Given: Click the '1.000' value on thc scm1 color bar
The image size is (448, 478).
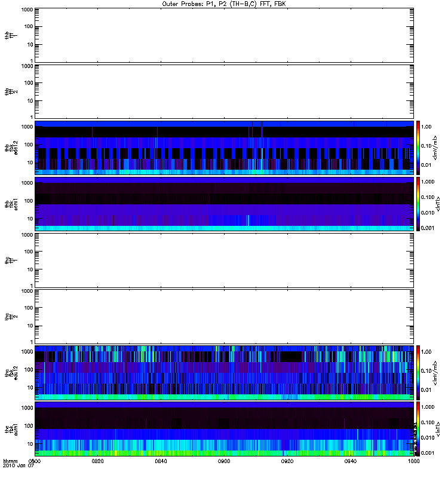Looking at the screenshot, I should [x=428, y=407].
